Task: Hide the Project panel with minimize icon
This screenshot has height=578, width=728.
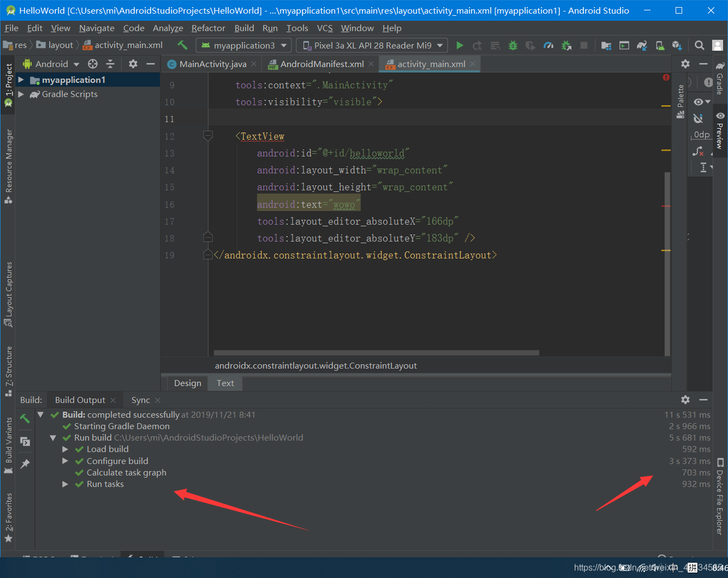Action: [x=151, y=64]
